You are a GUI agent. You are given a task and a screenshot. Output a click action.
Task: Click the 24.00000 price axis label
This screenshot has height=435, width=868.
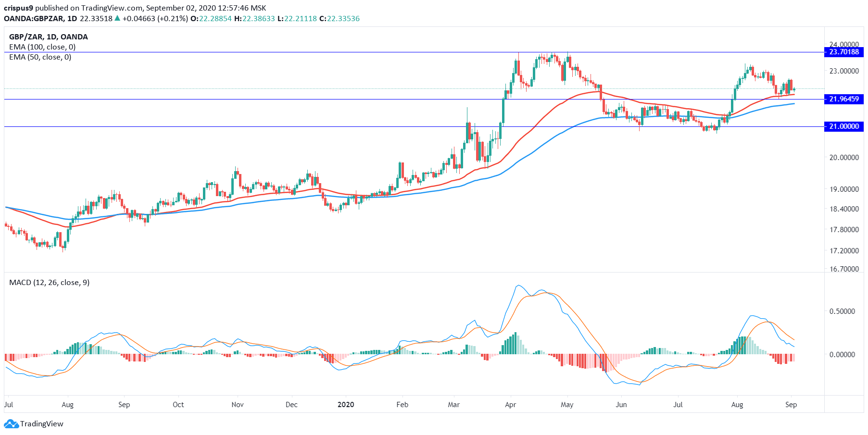pos(844,44)
